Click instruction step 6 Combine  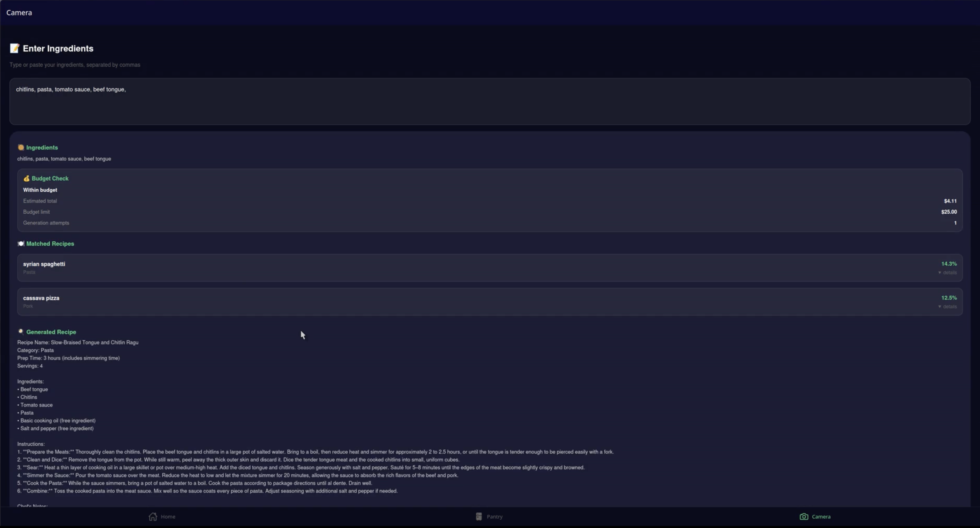207,491
